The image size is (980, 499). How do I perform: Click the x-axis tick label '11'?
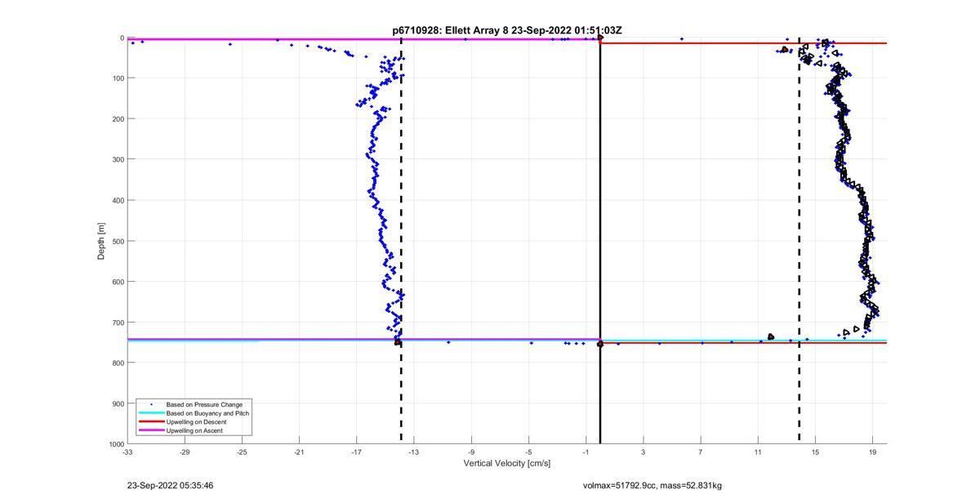758,452
